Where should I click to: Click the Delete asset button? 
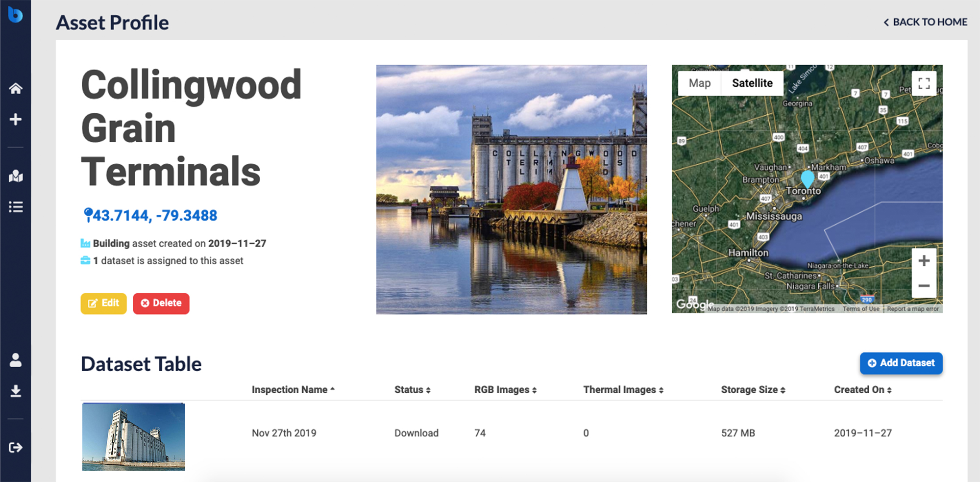pyautogui.click(x=161, y=304)
